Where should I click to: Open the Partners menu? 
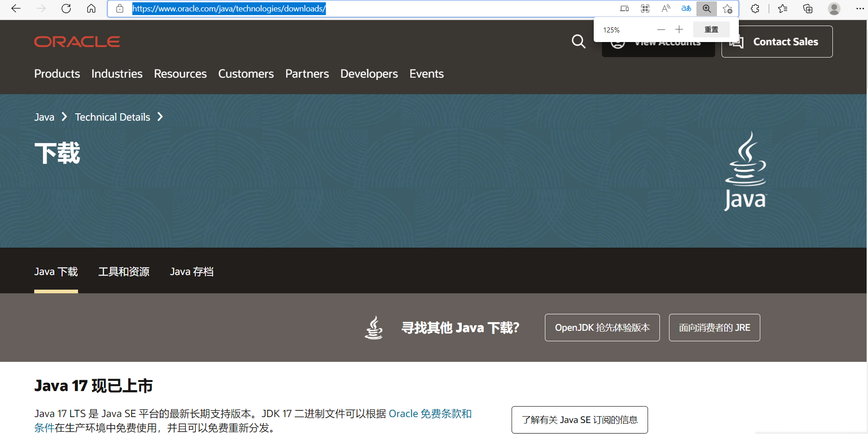pos(307,74)
